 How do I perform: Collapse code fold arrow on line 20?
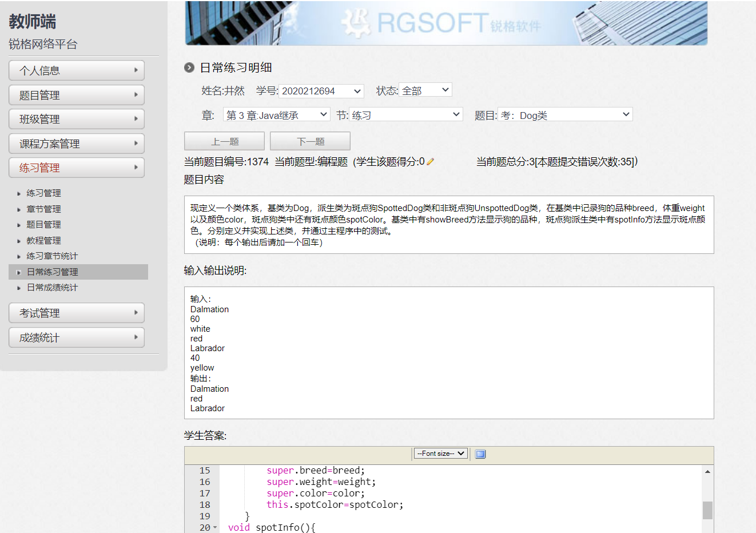point(215,527)
